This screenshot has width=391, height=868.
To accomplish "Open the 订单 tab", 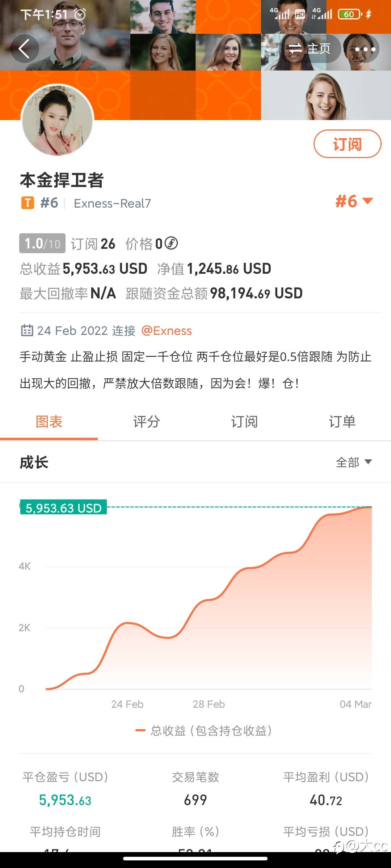I will [342, 422].
